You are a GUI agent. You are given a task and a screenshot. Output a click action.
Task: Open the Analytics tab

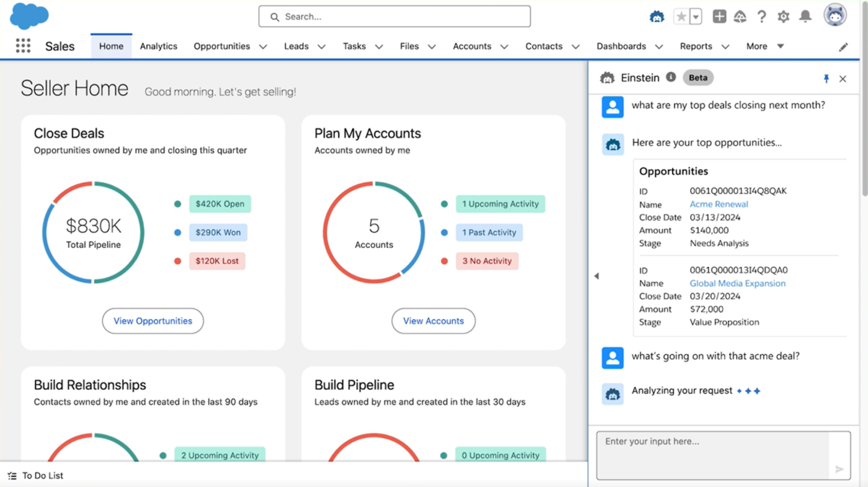pyautogui.click(x=159, y=46)
